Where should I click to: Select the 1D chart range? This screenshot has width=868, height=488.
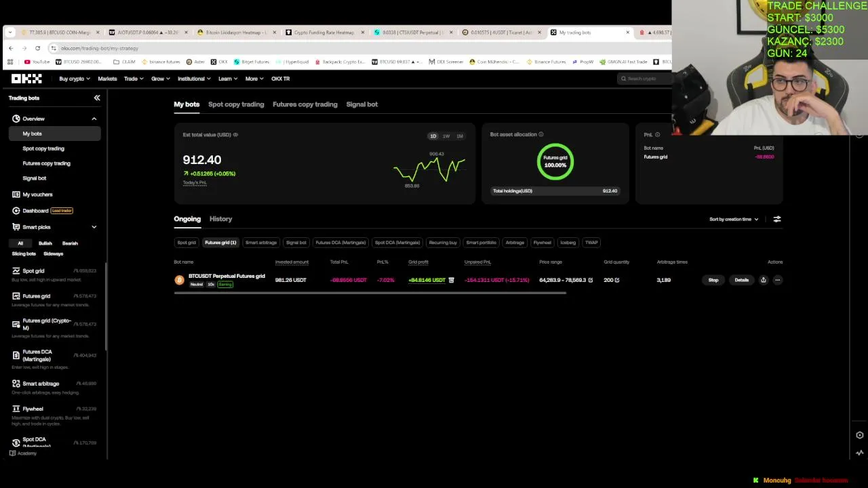click(x=433, y=136)
